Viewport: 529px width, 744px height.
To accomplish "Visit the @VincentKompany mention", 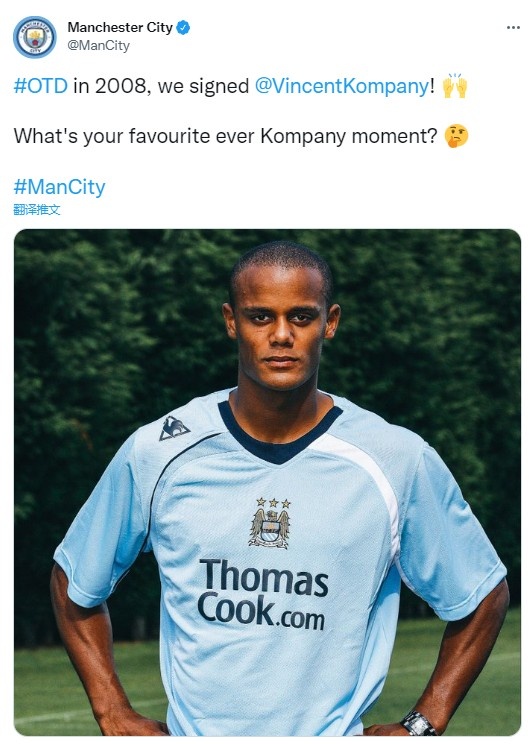I will pos(342,86).
